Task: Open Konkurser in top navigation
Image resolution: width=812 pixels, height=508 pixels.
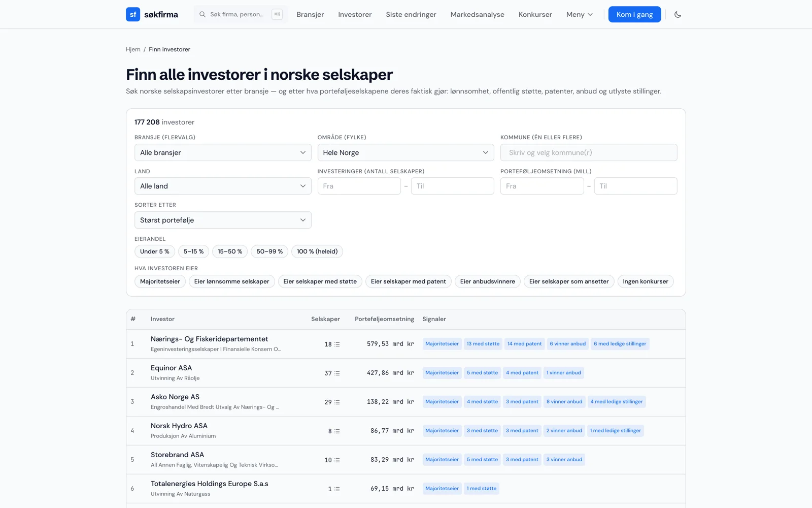Action: tap(535, 14)
